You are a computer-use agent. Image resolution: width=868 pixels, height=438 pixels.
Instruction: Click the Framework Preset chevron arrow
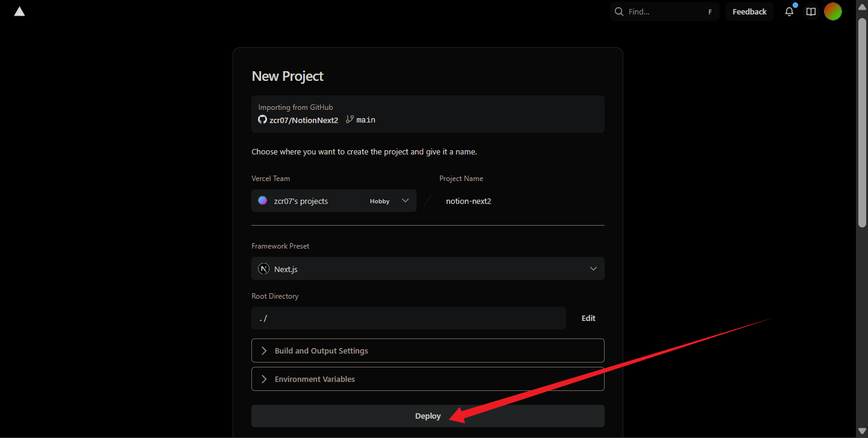pos(593,269)
